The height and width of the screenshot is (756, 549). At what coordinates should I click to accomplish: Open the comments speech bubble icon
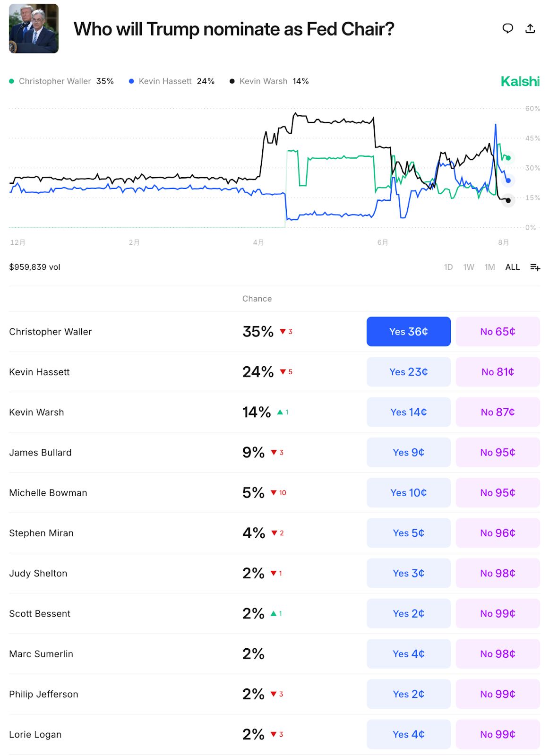507,28
